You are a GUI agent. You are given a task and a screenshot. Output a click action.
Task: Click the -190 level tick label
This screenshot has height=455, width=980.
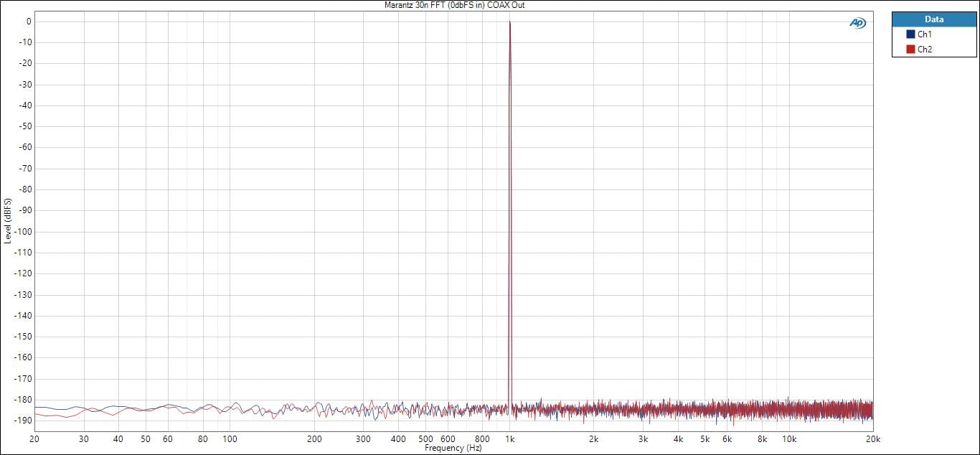(23, 421)
